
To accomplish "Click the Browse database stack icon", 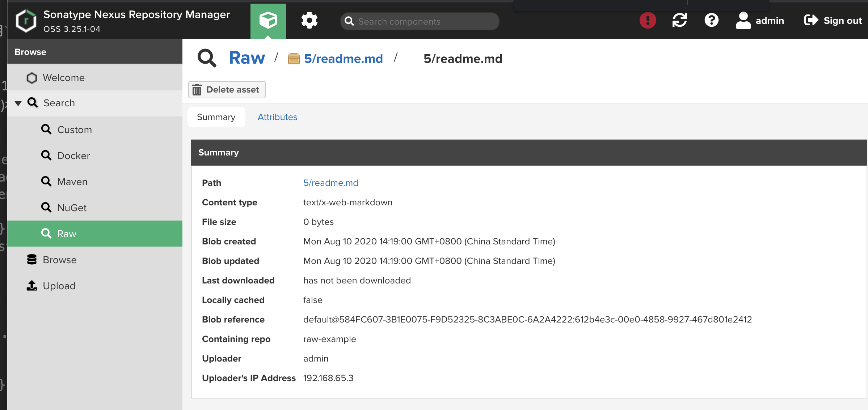I will 32,260.
